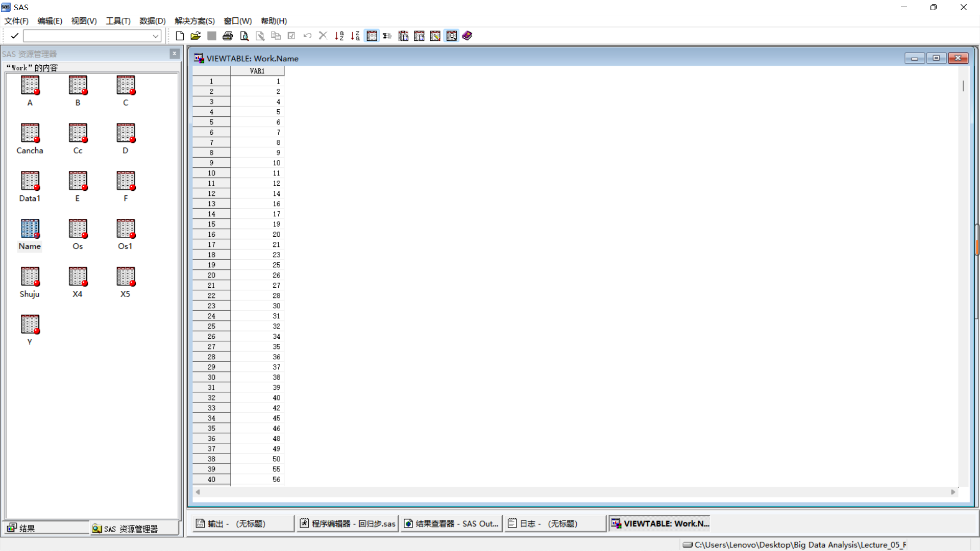The image size is (980, 551).
Task: Switch to 程序编辑器 回归步.sas window
Action: tap(348, 523)
